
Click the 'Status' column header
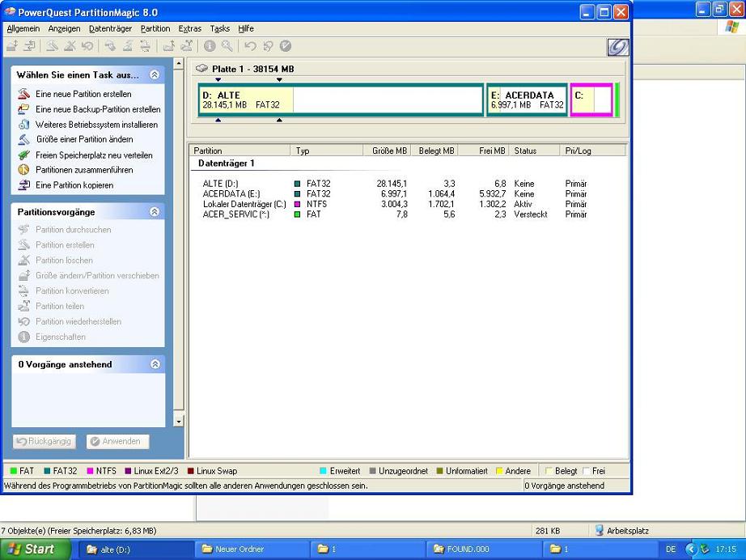[534, 151]
